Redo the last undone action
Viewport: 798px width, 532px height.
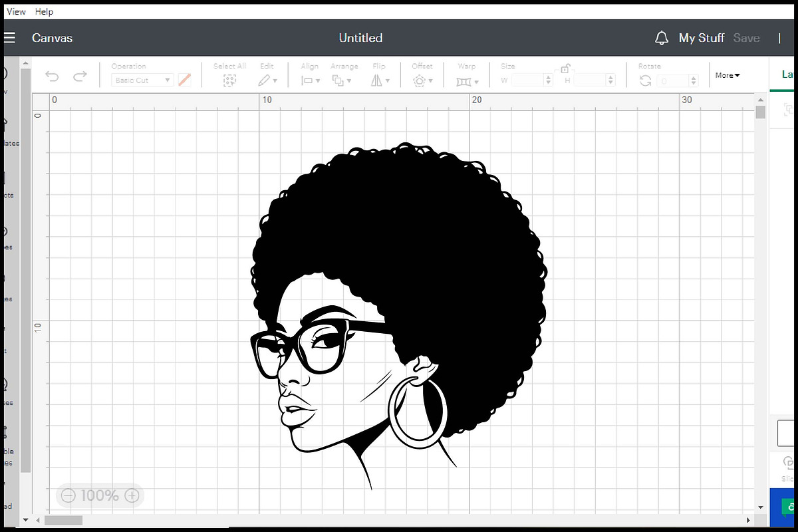click(80, 76)
